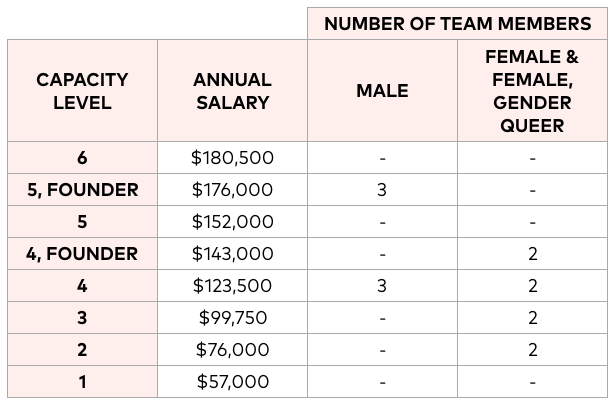Select the Capacity Level column header
614x404 pixels.
pyautogui.click(x=83, y=91)
